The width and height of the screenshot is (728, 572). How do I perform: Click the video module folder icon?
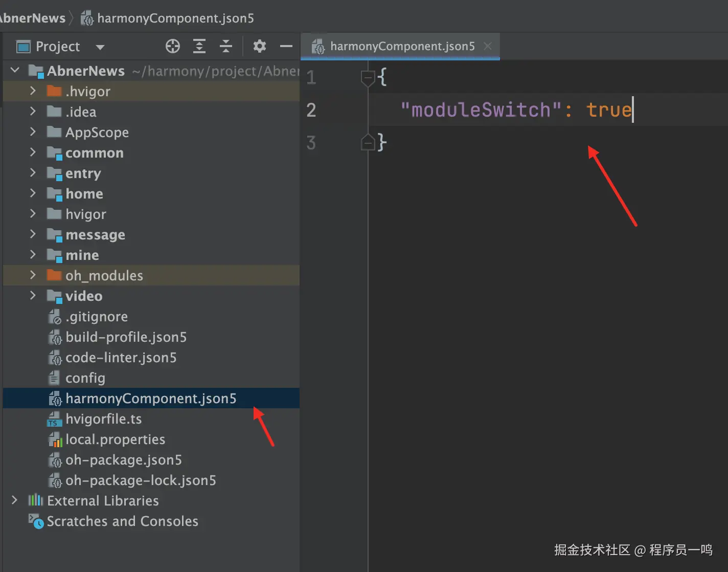[x=54, y=296]
